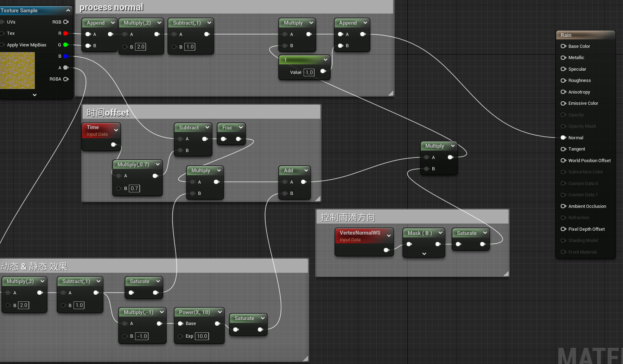
Task: Toggle the VertexNormalWS node header chevron
Action: 389,236
